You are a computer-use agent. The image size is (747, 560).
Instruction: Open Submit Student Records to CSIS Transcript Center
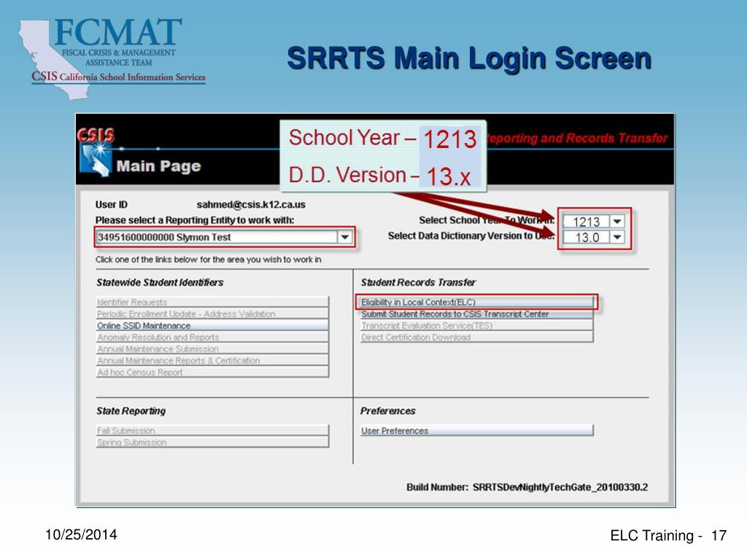[x=476, y=314]
